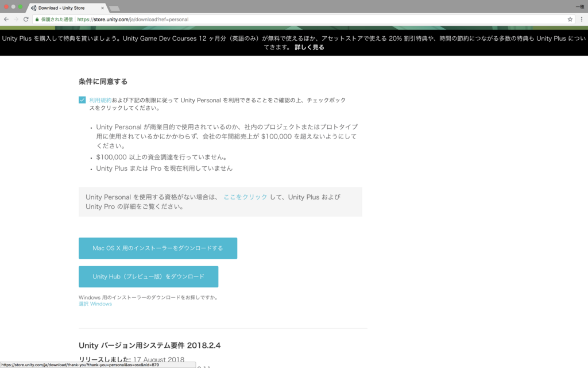Open the 利用規約 terms link
The image size is (588, 368).
(x=100, y=100)
